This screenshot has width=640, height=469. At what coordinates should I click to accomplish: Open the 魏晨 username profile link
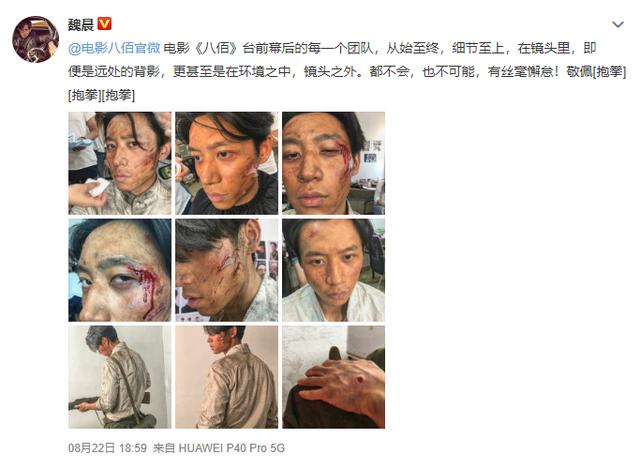(80, 25)
